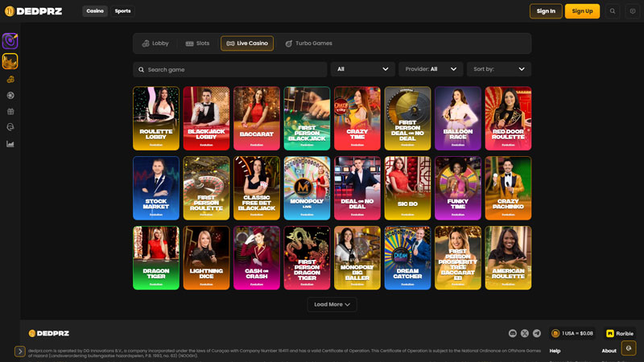Click the chat icon at top right
The width and height of the screenshot is (644, 362).
point(633,11)
